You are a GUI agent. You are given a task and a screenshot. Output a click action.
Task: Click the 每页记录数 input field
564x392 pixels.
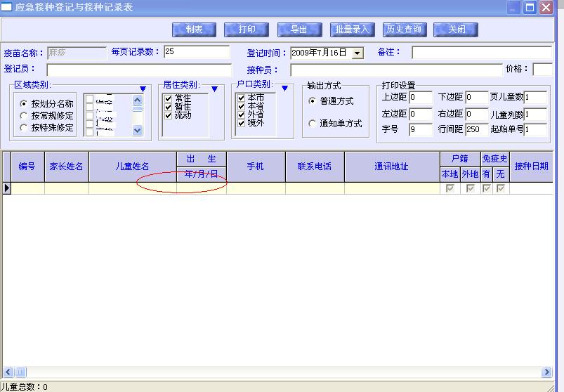tap(197, 52)
